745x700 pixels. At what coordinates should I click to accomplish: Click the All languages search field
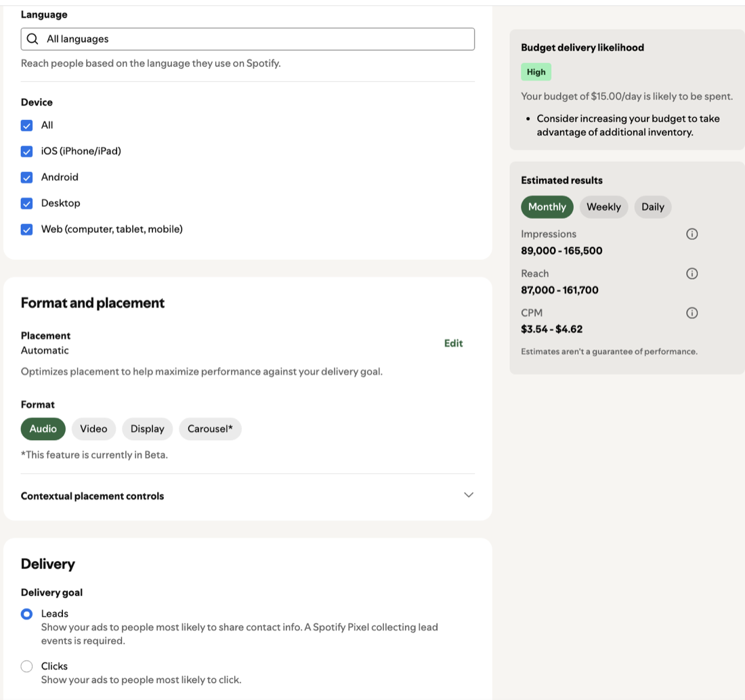click(x=247, y=39)
